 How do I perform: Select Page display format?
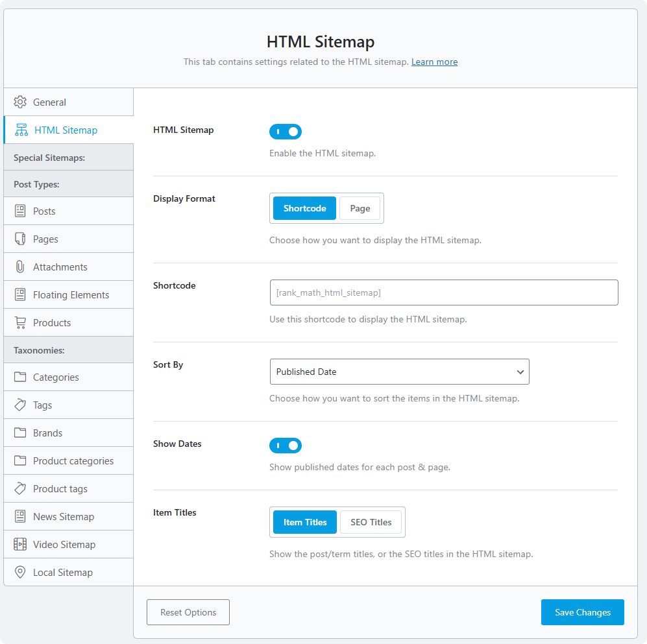tap(360, 208)
